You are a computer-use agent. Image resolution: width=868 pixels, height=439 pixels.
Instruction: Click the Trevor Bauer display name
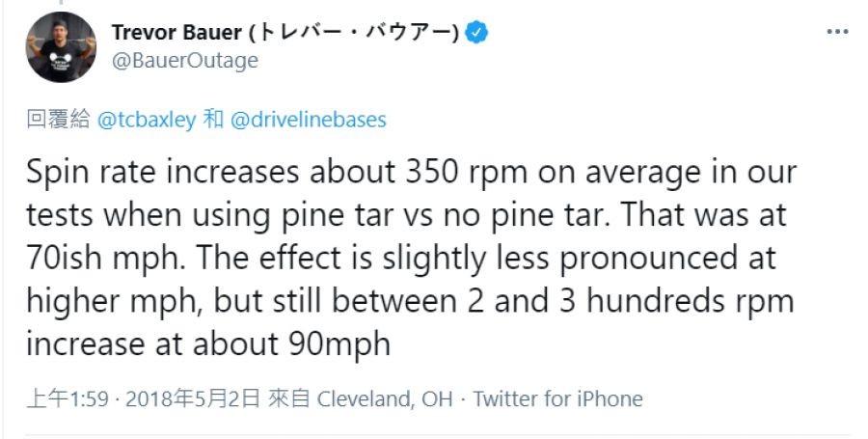tap(178, 33)
